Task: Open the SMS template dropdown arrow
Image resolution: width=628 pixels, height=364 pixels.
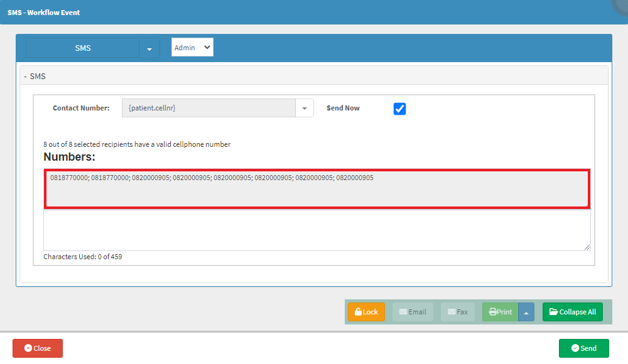Action: coord(149,48)
